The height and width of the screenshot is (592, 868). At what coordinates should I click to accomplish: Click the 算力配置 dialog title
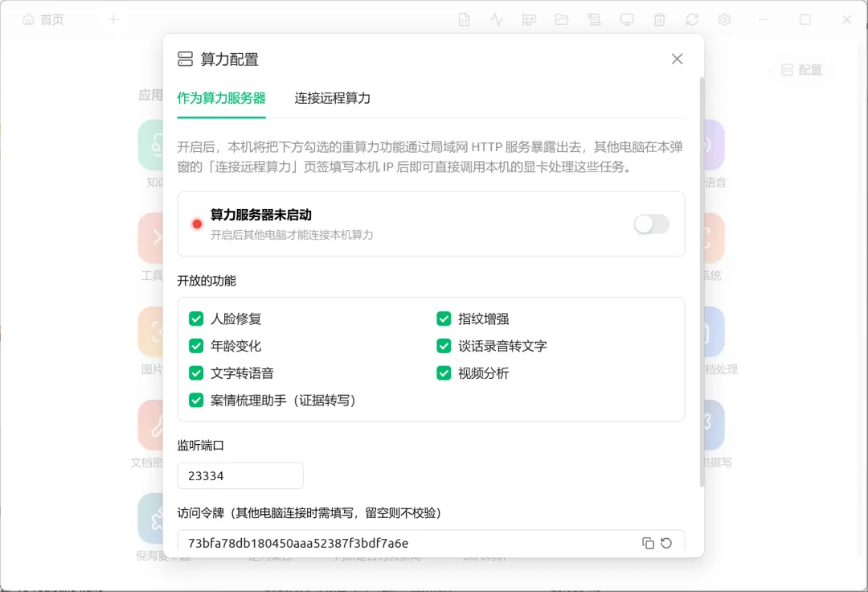click(x=229, y=60)
